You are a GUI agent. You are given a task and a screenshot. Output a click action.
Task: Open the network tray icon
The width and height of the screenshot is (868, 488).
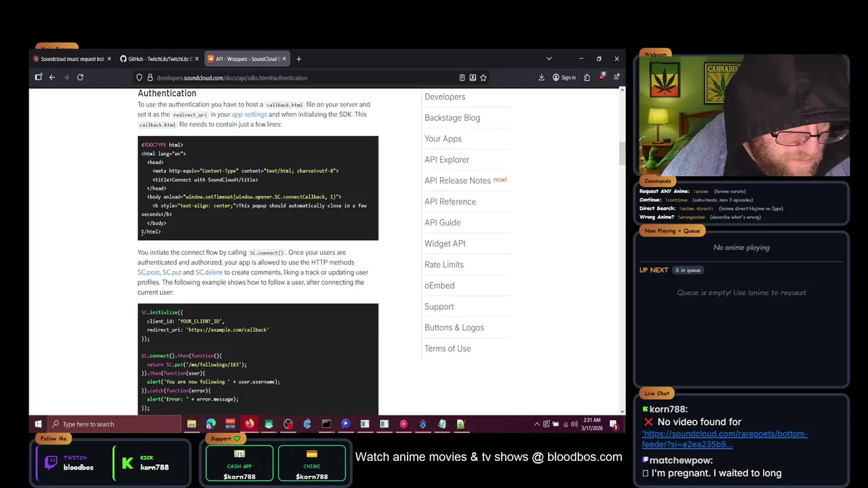coord(565,424)
